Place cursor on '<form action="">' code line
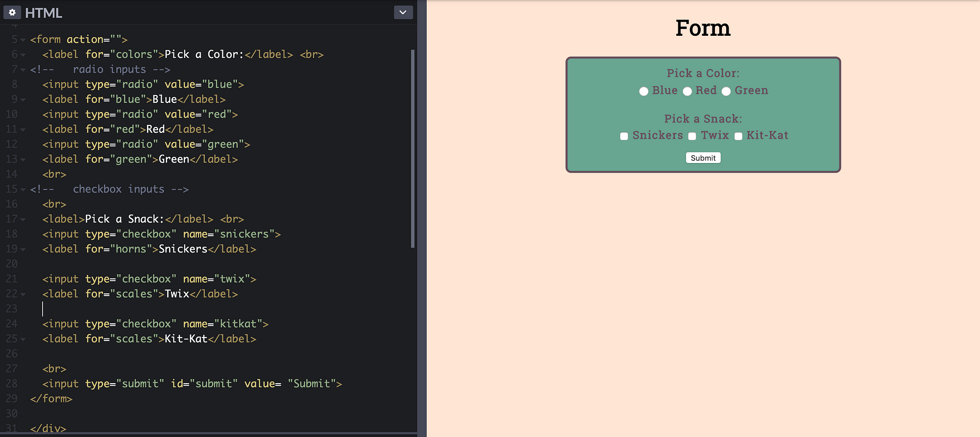 79,39
